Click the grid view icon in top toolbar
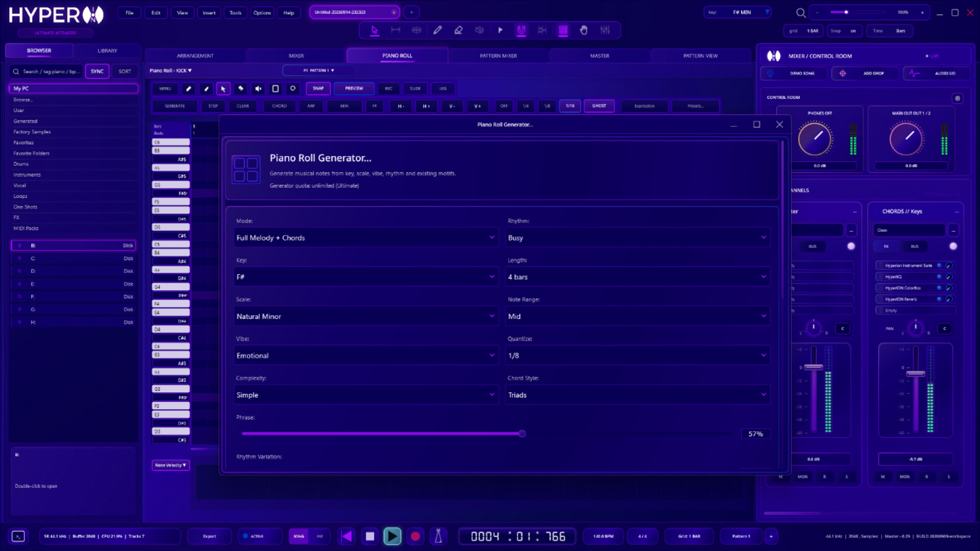980x551 pixels. coord(563,30)
